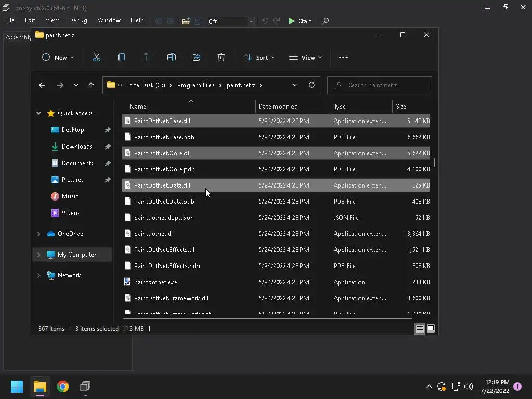Click the Share icon in Explorer toolbar
This screenshot has height=399, width=532.
(x=196, y=57)
